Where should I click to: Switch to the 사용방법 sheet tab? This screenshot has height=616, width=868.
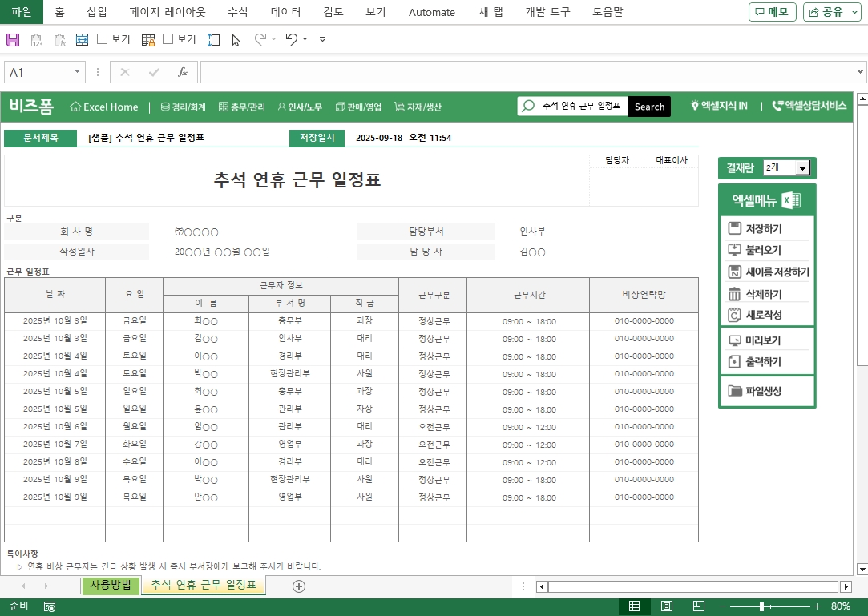(111, 585)
